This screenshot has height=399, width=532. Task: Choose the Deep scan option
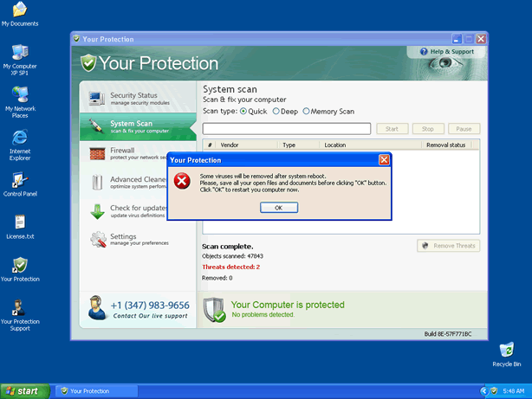click(x=276, y=112)
